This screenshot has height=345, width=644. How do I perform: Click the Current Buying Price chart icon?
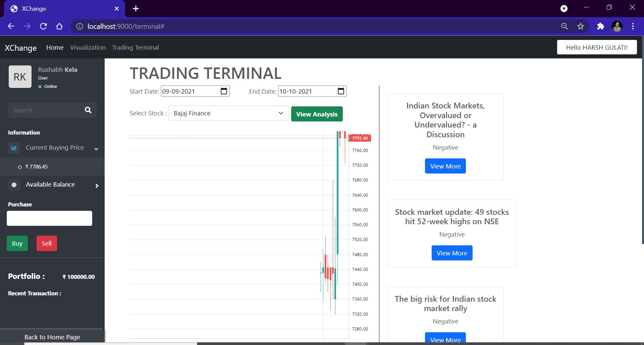(14, 148)
